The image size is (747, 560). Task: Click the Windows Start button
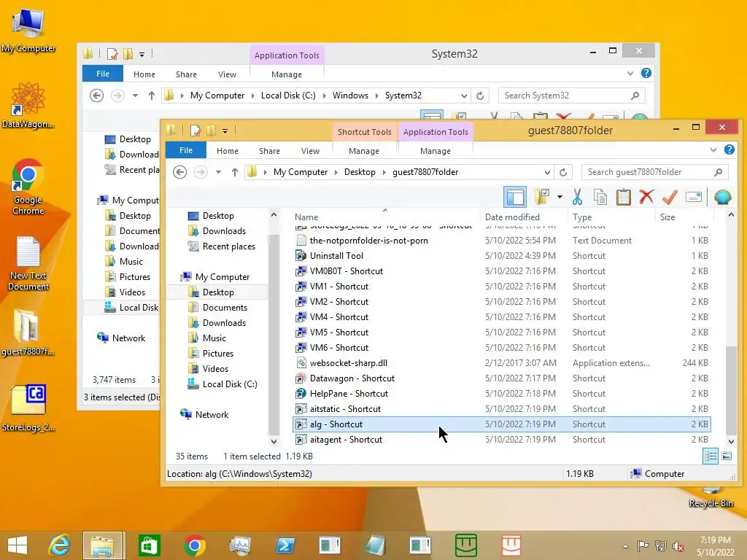[18, 545]
